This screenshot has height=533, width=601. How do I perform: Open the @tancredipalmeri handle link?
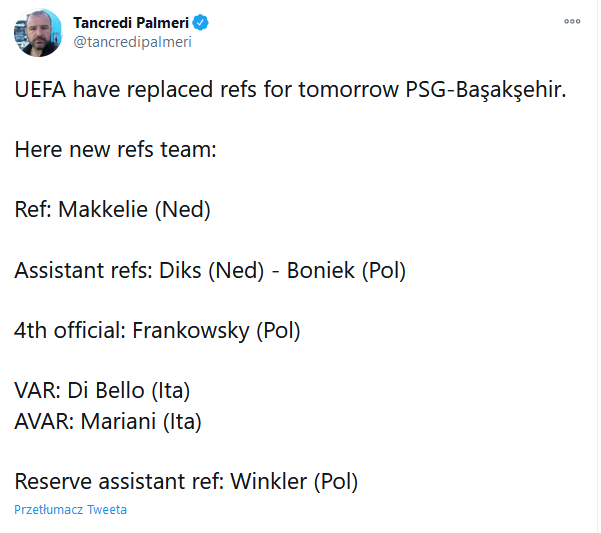(132, 42)
